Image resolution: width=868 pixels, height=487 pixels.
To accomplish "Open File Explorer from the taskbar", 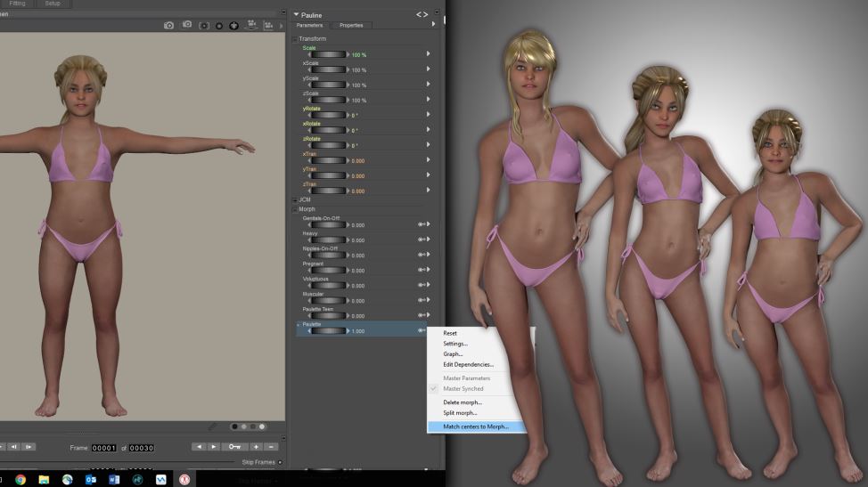I will pos(44,479).
